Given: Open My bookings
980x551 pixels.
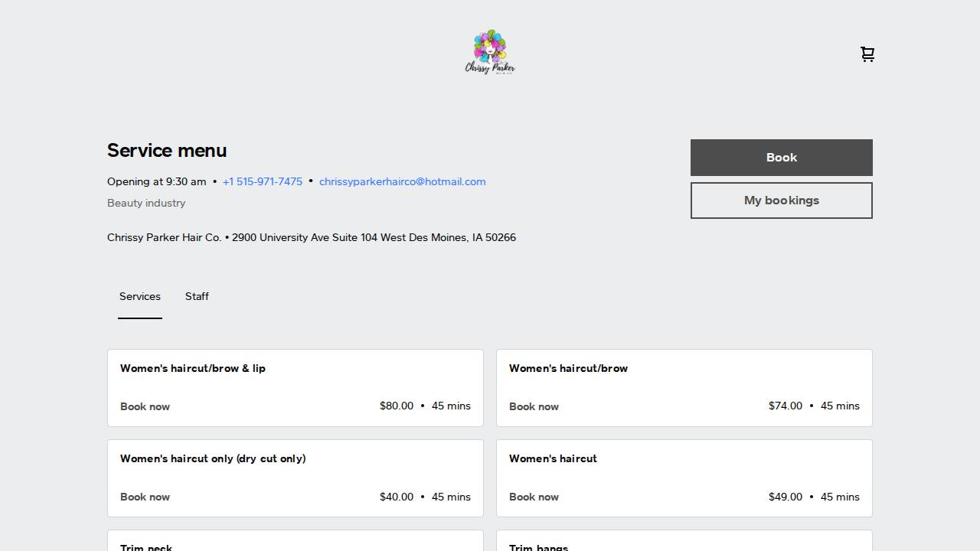Looking at the screenshot, I should click(781, 200).
